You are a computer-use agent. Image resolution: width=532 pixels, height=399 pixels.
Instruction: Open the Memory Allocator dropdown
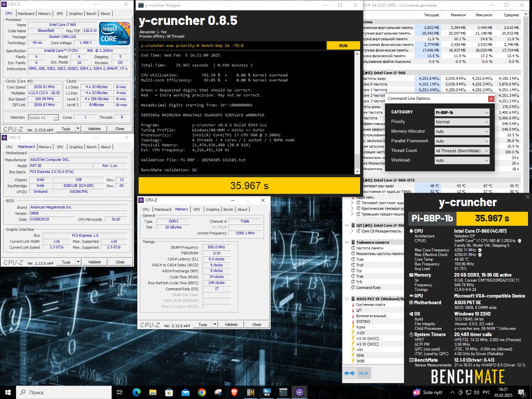pos(462,132)
